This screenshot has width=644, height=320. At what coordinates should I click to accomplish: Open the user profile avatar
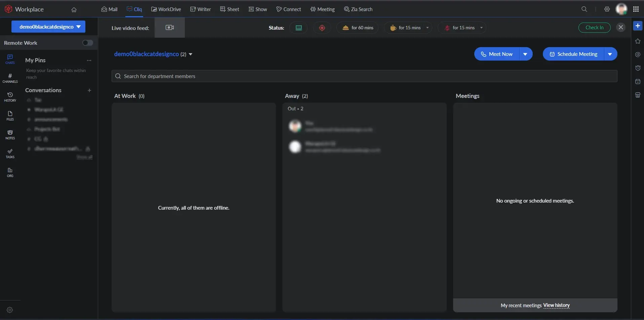tap(621, 9)
